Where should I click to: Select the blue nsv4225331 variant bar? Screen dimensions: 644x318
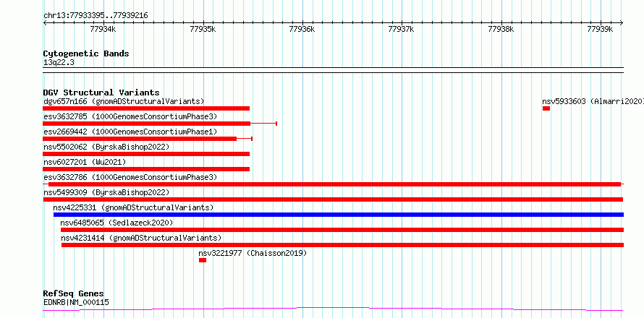tap(339, 215)
